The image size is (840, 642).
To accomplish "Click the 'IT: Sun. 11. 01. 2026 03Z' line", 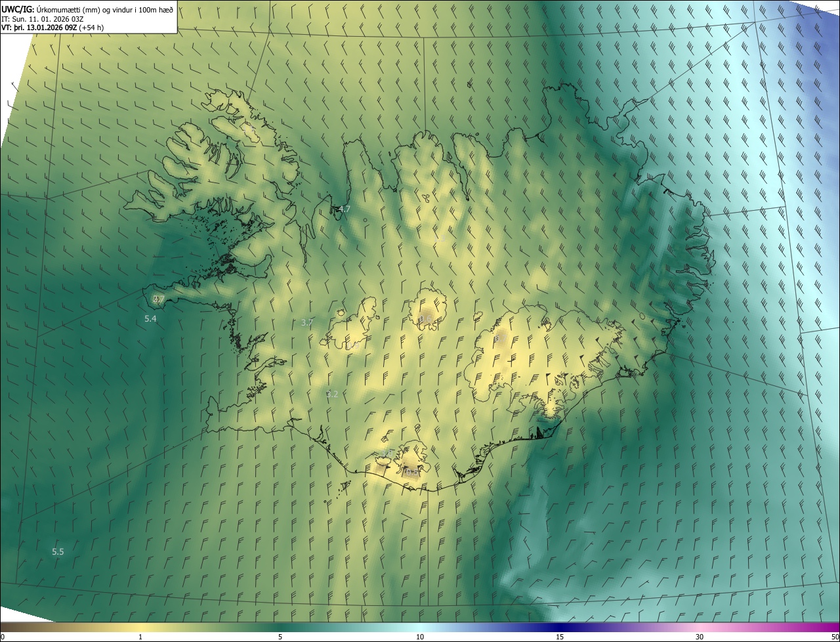I will pyautogui.click(x=42, y=18).
